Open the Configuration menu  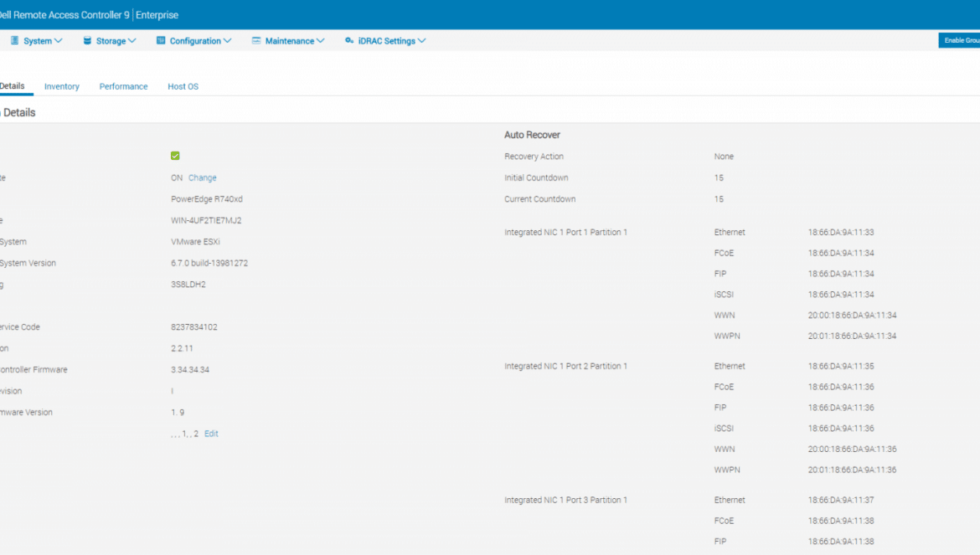(x=194, y=40)
